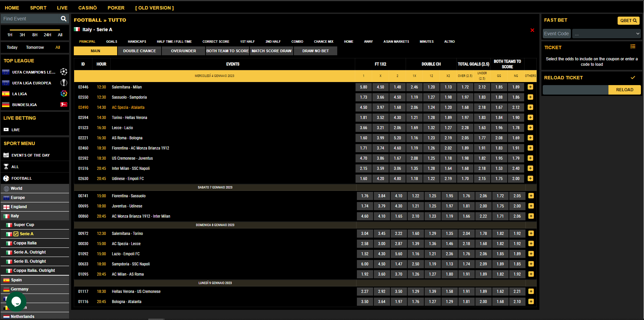Show more markets for Bologna - Atalanta
Screen dimensions: 644x320
(x=531, y=301)
